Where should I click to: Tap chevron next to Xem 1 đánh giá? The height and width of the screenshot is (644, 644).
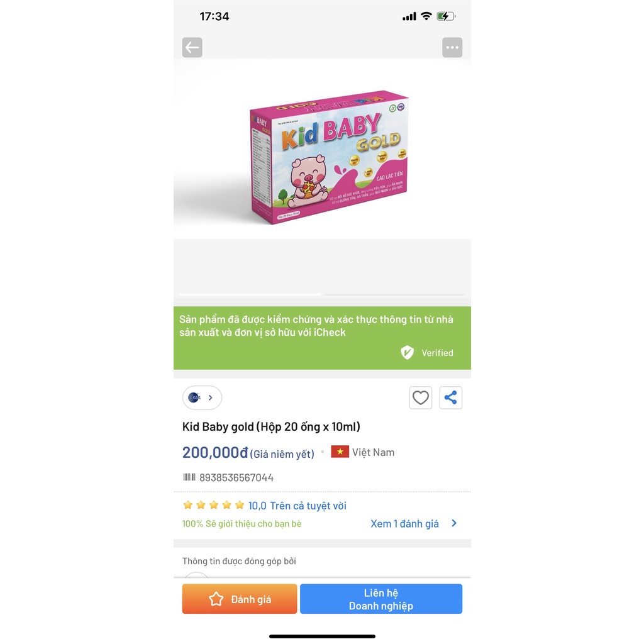point(454,523)
